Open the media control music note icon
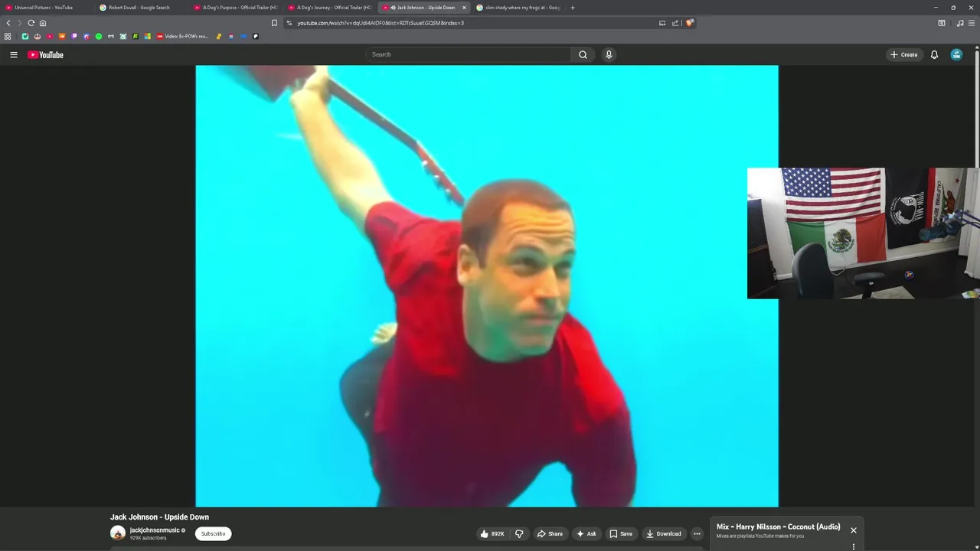The image size is (980, 551). pyautogui.click(x=960, y=23)
